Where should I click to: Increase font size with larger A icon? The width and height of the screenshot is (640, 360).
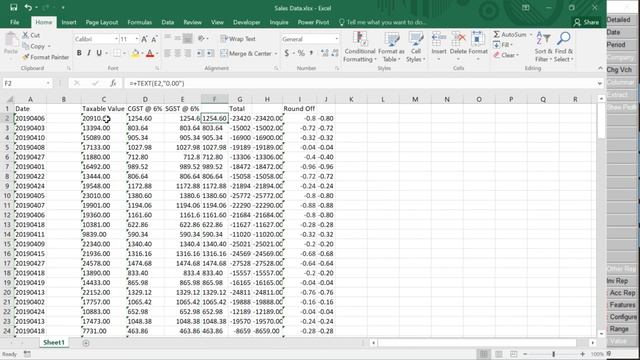tap(144, 39)
